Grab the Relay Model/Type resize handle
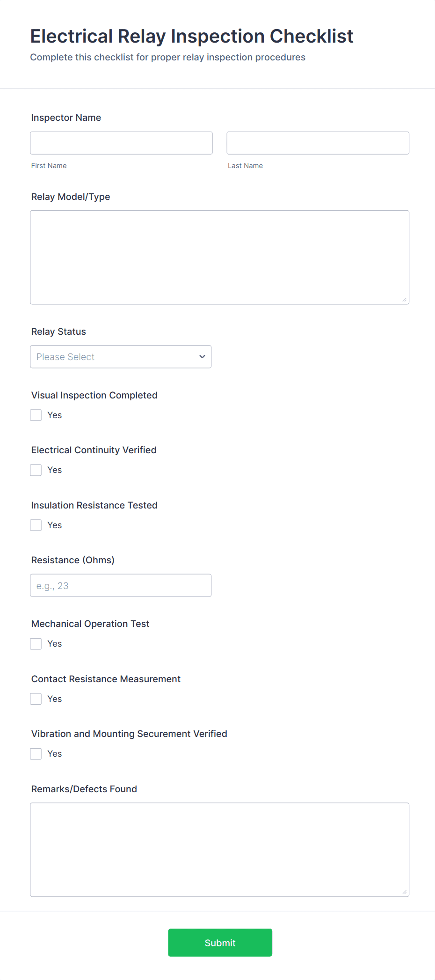The height and width of the screenshot is (980, 435). click(405, 300)
